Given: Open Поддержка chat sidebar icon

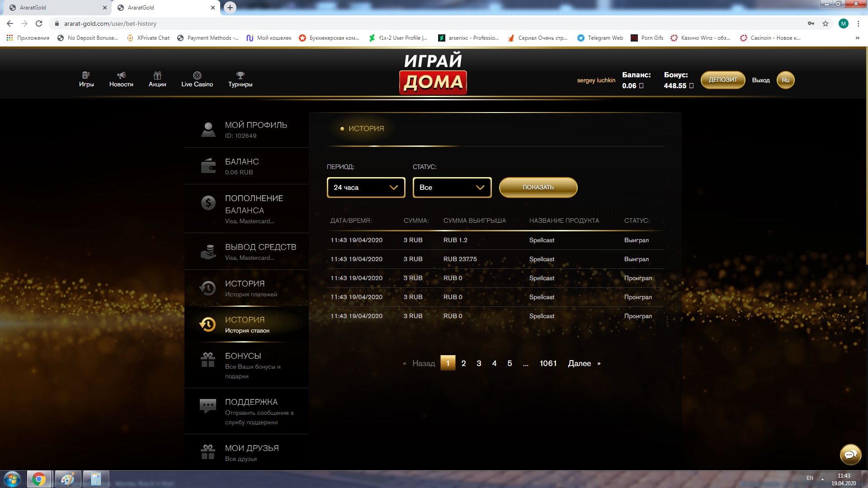Looking at the screenshot, I should click(208, 406).
